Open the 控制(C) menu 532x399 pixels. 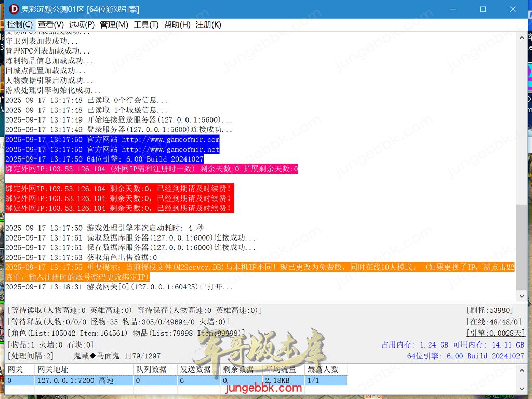(20, 24)
